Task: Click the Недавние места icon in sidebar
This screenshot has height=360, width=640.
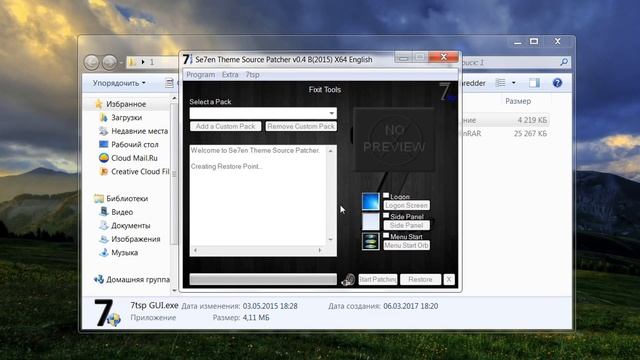Action: [103, 131]
